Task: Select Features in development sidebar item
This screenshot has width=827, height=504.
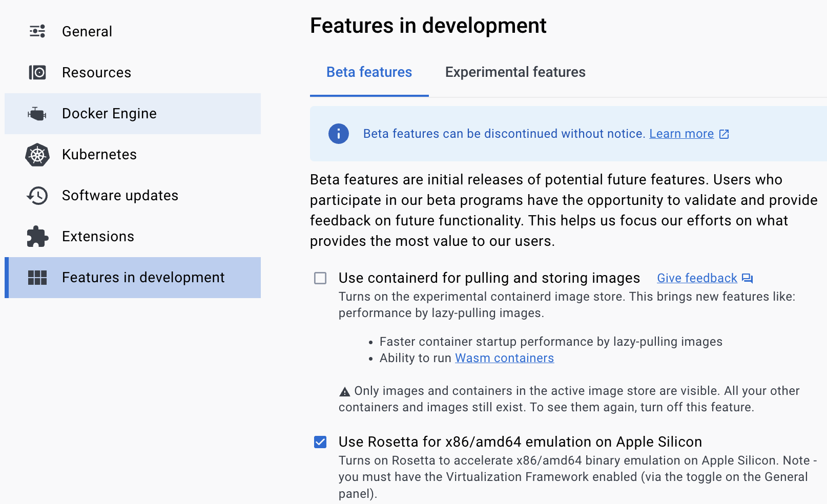Action: [x=133, y=278]
